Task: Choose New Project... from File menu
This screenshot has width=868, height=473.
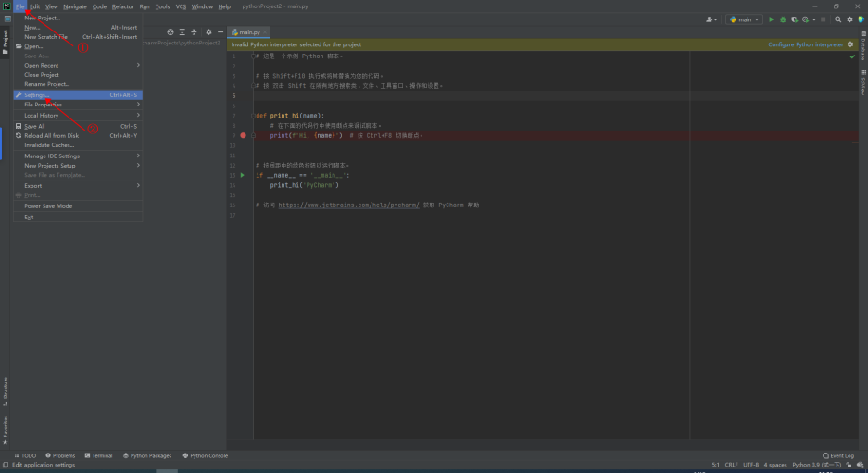Action: [x=78, y=18]
